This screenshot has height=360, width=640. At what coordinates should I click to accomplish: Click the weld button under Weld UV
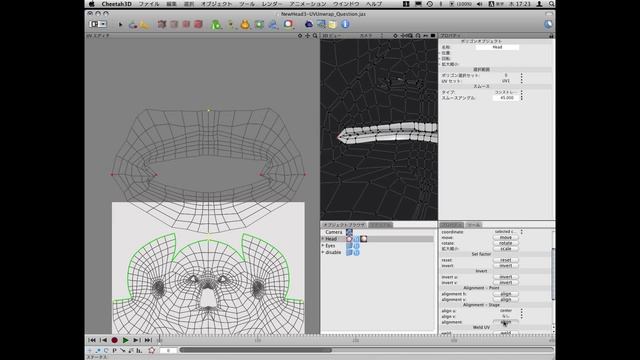tap(506, 333)
